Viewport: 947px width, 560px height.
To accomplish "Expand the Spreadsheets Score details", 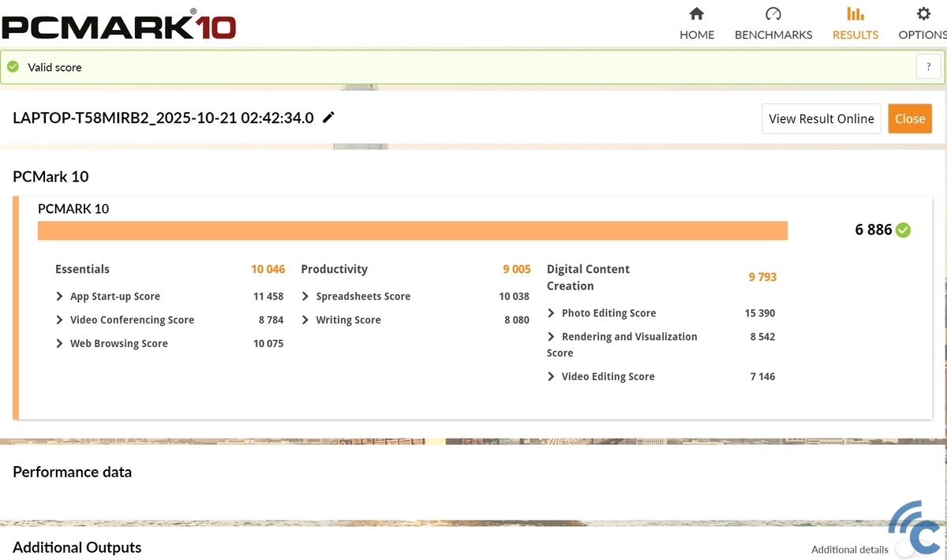I will pyautogui.click(x=306, y=297).
